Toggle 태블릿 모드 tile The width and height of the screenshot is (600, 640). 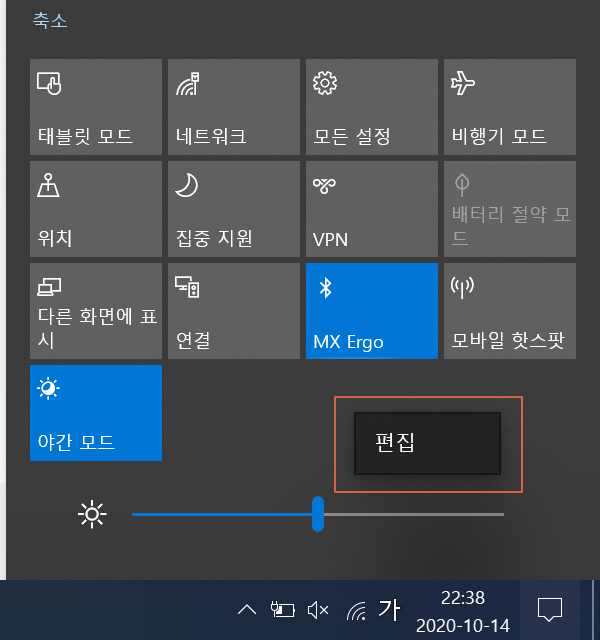(x=96, y=107)
